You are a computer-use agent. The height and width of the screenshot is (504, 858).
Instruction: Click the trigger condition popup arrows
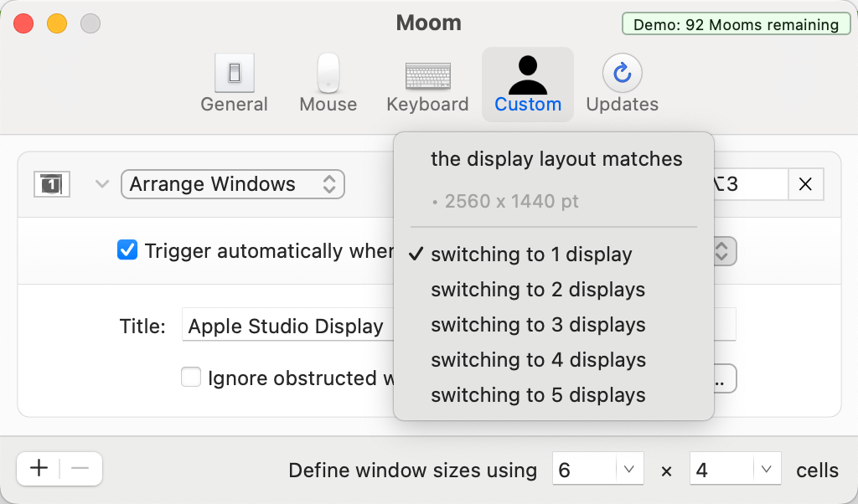pyautogui.click(x=723, y=251)
